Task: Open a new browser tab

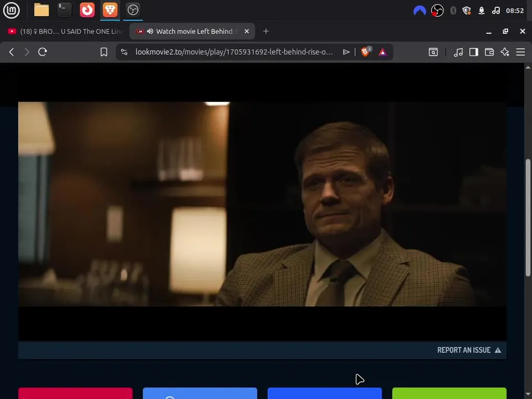Action: click(x=266, y=31)
